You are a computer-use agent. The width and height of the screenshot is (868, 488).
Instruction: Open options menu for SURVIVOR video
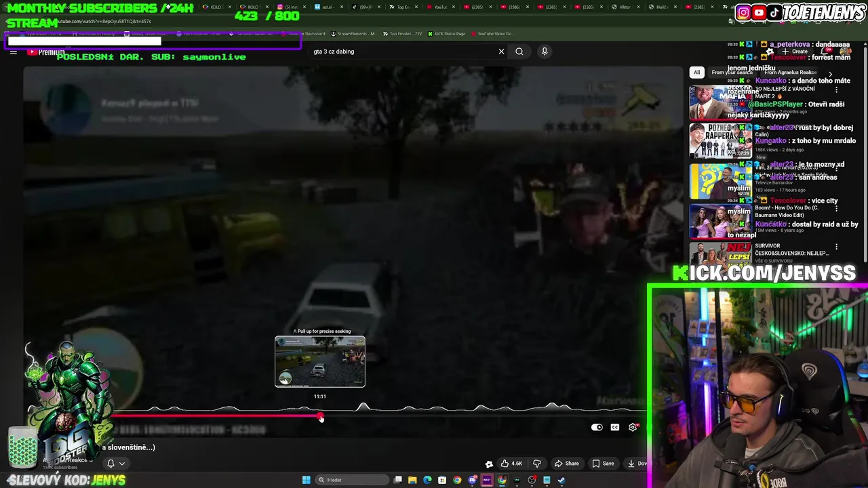click(x=836, y=247)
